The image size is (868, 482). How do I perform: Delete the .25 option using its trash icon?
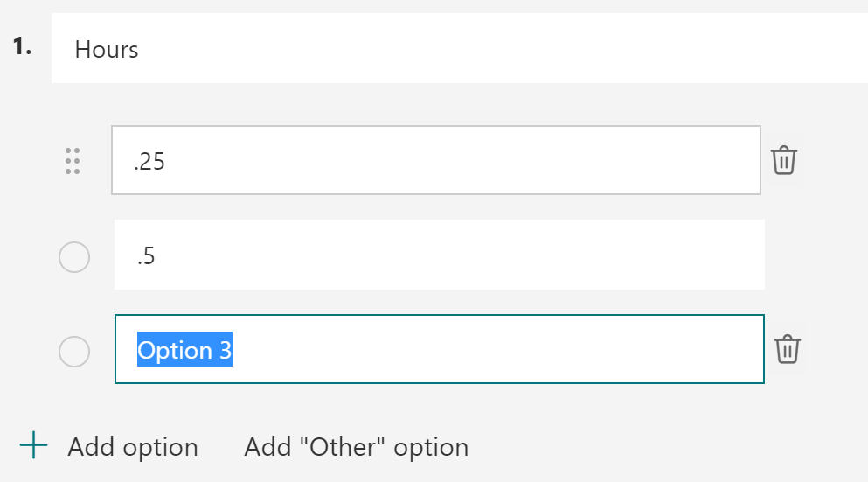click(x=784, y=161)
